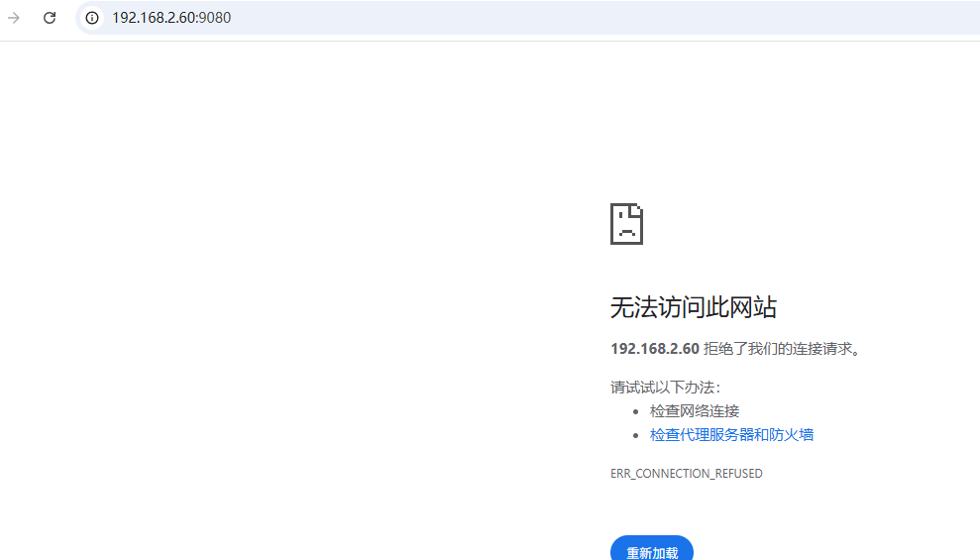Click the 检查网络连接 suggestion
The image size is (980, 560).
(694, 411)
